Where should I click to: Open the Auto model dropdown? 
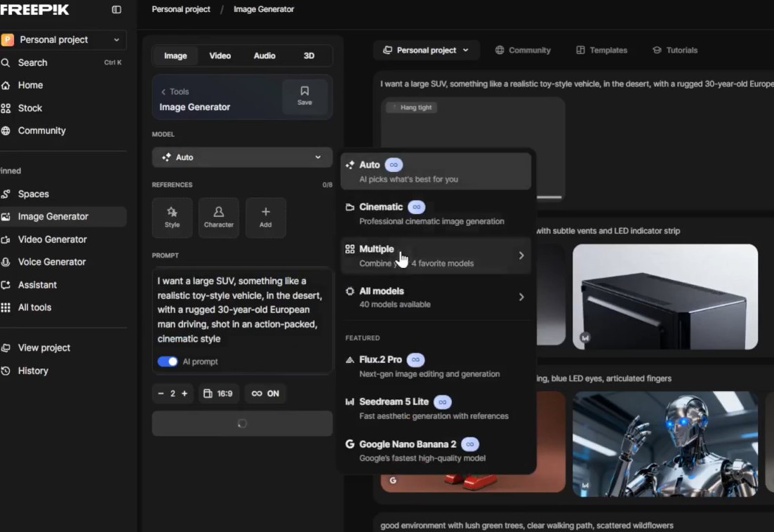242,157
